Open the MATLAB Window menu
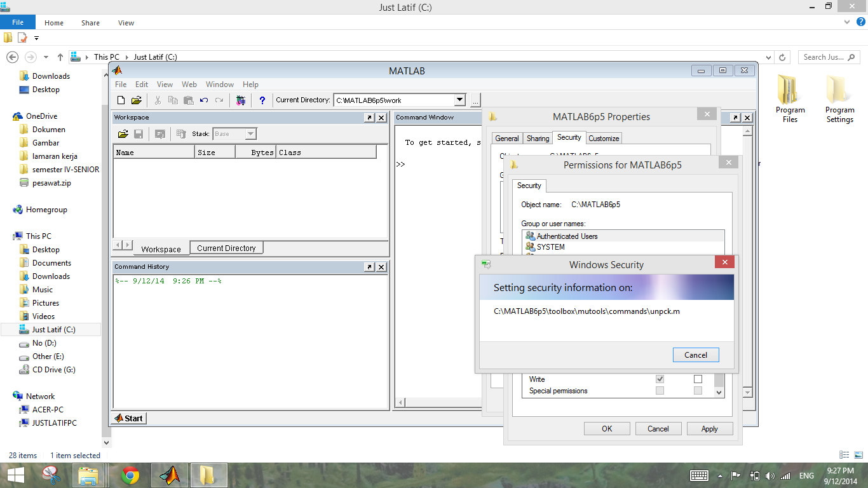Viewport: 868px width, 488px height. tap(220, 84)
